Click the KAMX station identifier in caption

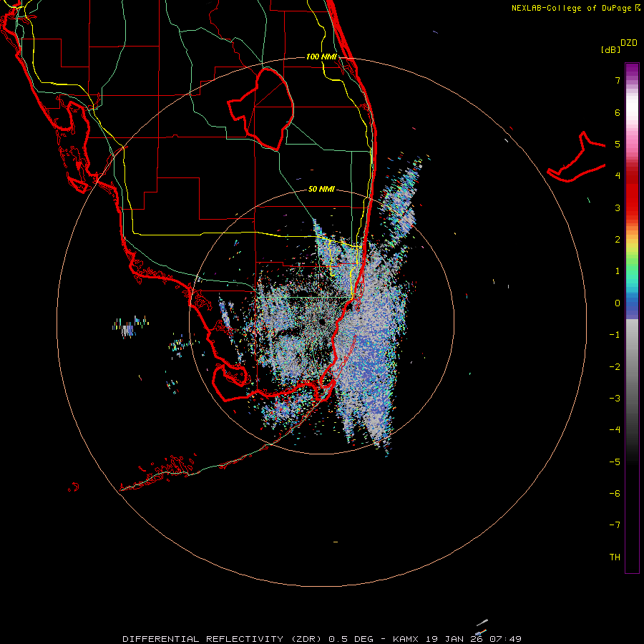[406, 639]
